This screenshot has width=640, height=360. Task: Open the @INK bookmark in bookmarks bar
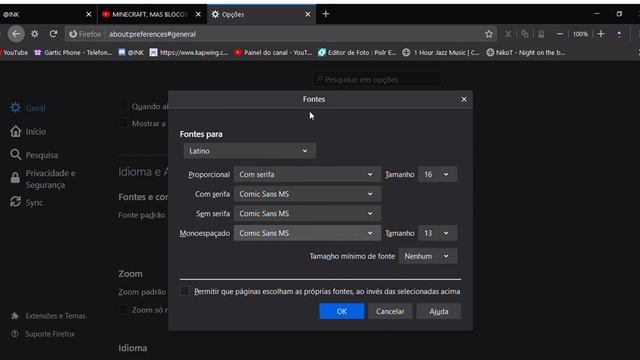[x=131, y=53]
